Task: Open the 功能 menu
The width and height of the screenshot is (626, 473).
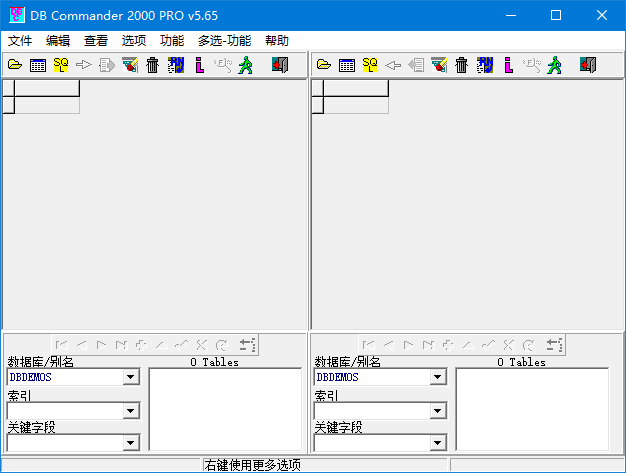Action: pos(172,41)
